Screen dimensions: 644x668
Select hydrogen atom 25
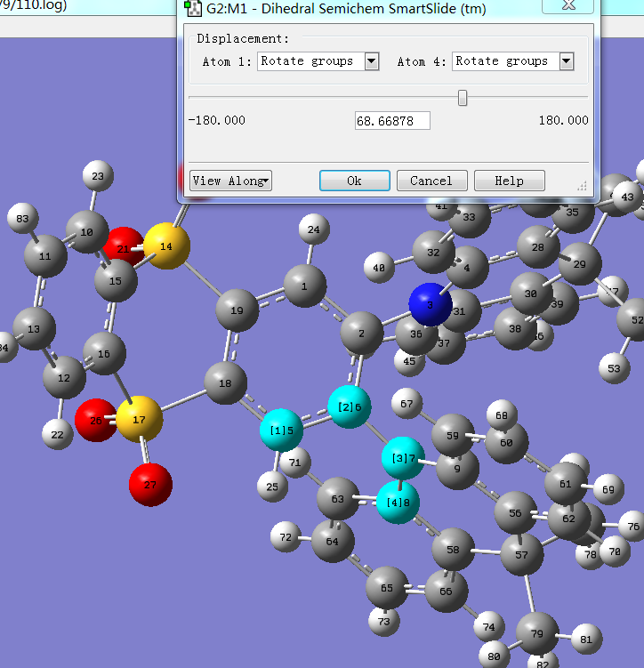[272, 487]
